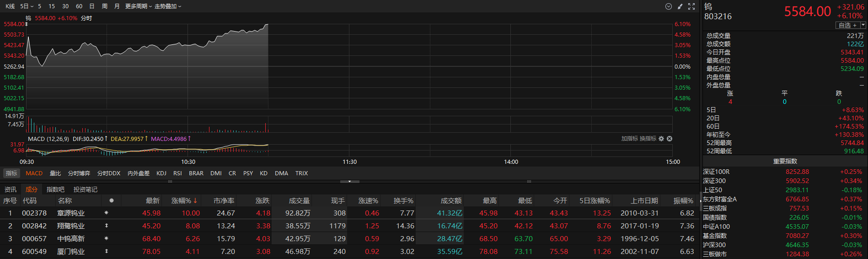This screenshot has height=259, width=868.
Task: Click the circled down-arrow icon above chart
Action: pos(668,6)
